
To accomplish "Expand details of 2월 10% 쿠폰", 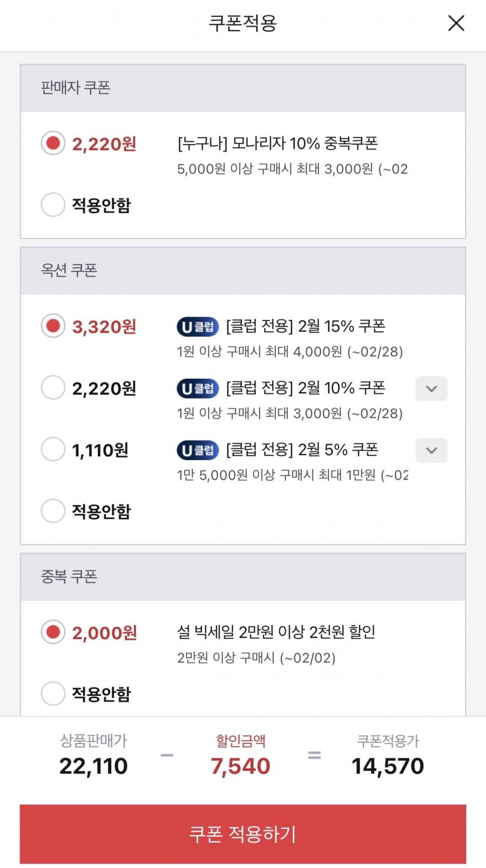I will click(431, 388).
